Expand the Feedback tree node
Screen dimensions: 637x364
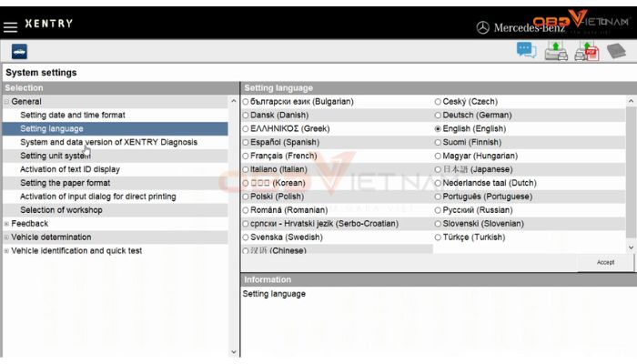point(6,224)
